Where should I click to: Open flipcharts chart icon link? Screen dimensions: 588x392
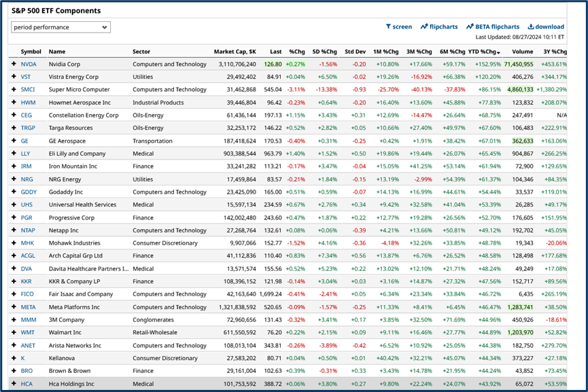point(424,27)
